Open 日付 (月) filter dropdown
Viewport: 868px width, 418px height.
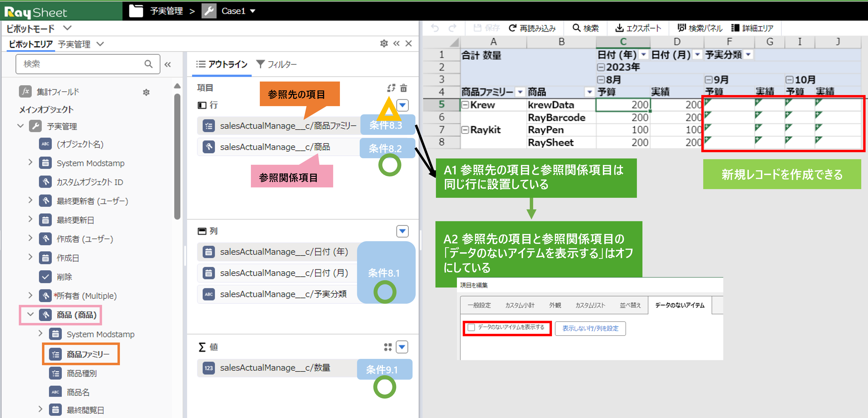tap(697, 55)
